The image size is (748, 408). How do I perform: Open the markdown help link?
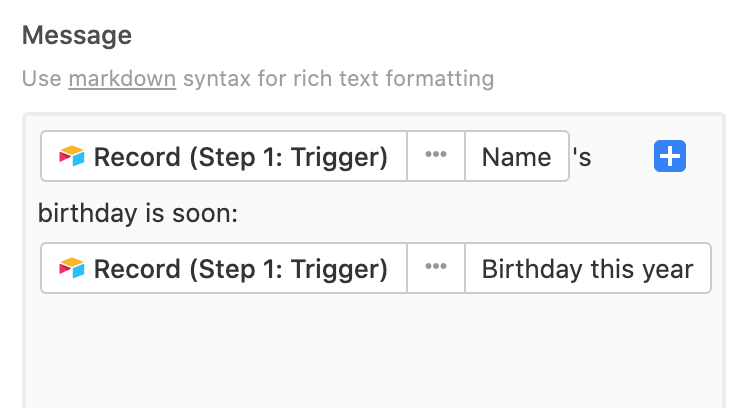(122, 79)
